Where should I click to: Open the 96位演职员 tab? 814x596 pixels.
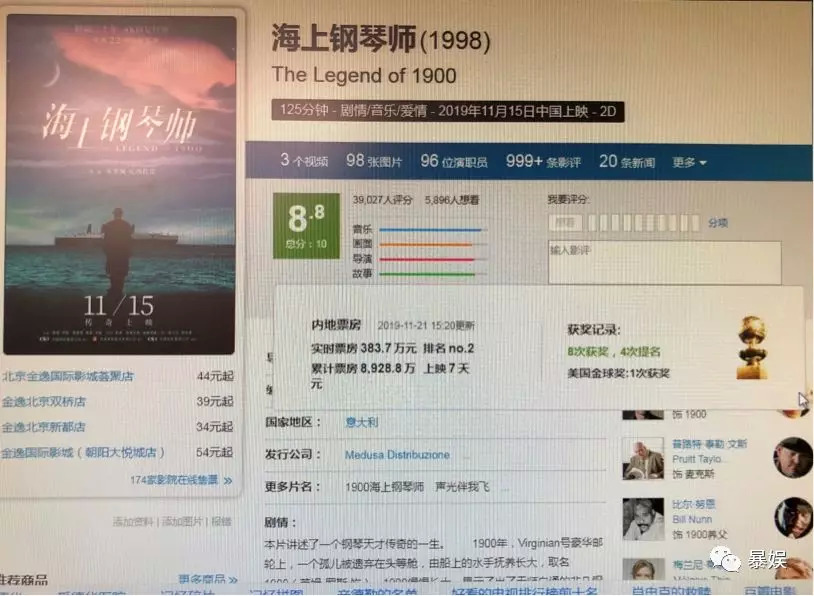click(x=454, y=161)
